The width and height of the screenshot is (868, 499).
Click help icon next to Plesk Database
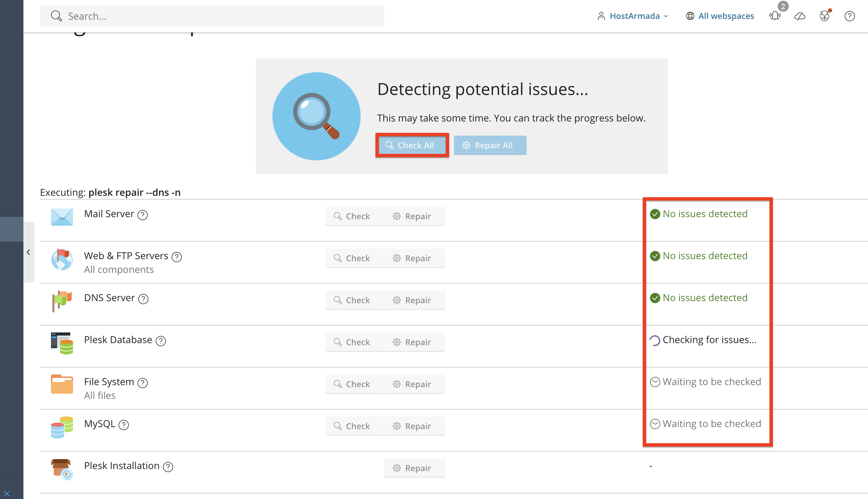pos(161,341)
